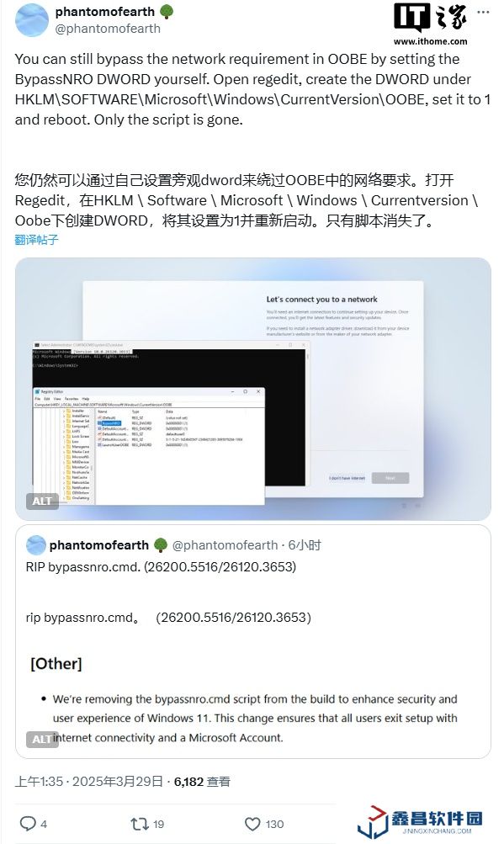Click the www.ithome.com watermark logo
The image size is (504, 844).
(430, 24)
